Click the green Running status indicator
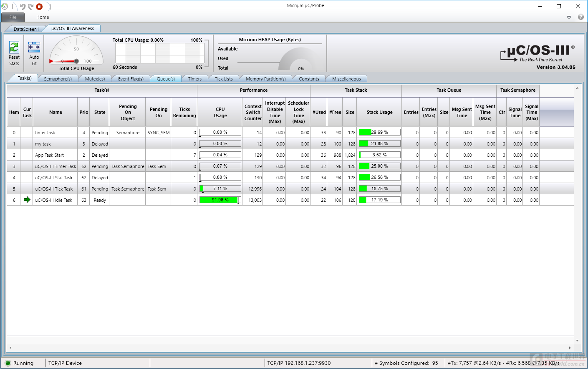The image size is (588, 369). (x=8, y=363)
